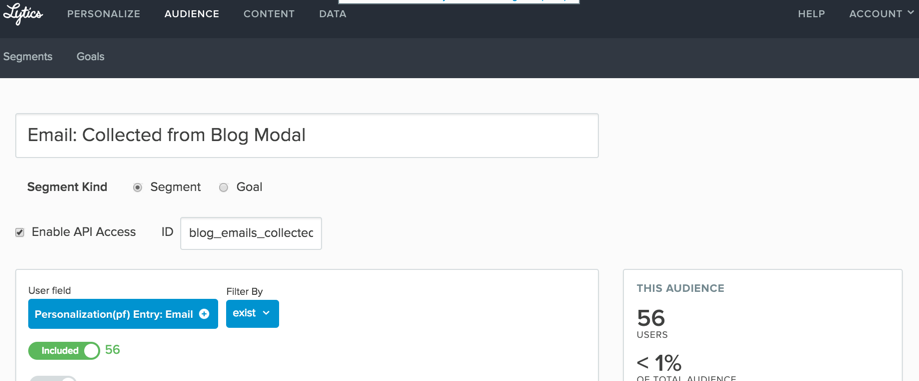Open the Personalize menu
The image size is (919, 381).
pyautogui.click(x=104, y=13)
